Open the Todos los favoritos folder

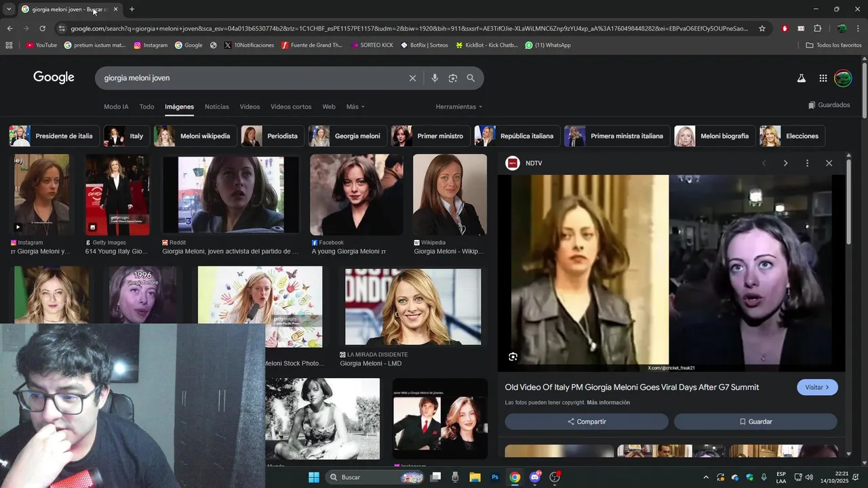833,45
